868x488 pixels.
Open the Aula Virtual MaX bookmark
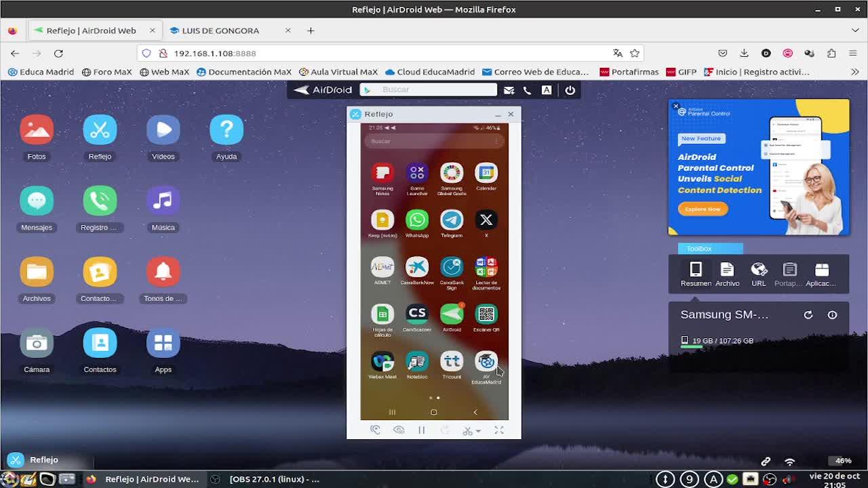coord(338,72)
